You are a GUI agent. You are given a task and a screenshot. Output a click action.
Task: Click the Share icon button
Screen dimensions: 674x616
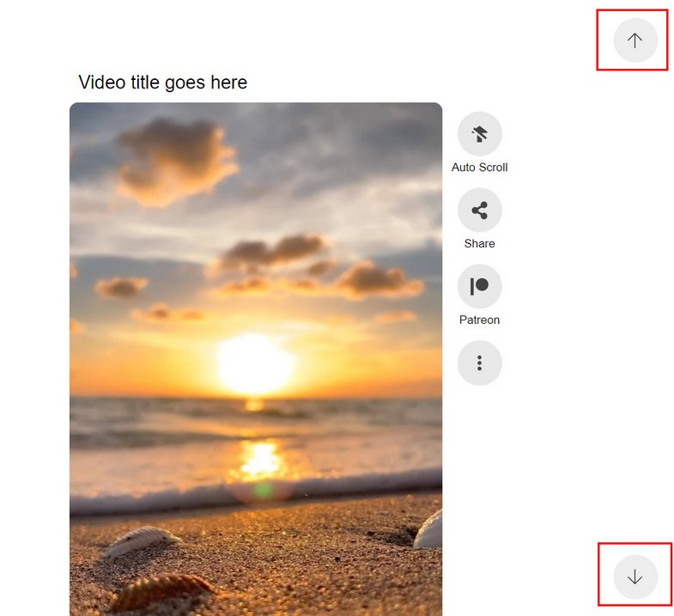[479, 210]
